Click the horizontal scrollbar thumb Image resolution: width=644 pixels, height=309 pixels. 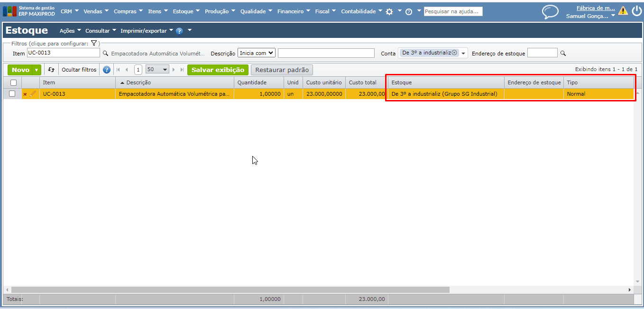point(230,290)
